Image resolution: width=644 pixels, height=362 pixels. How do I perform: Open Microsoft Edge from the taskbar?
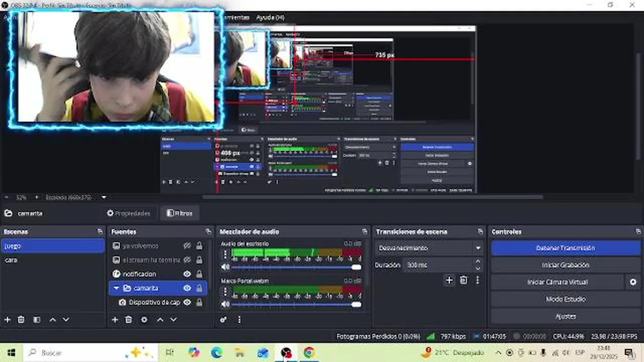tap(217, 352)
